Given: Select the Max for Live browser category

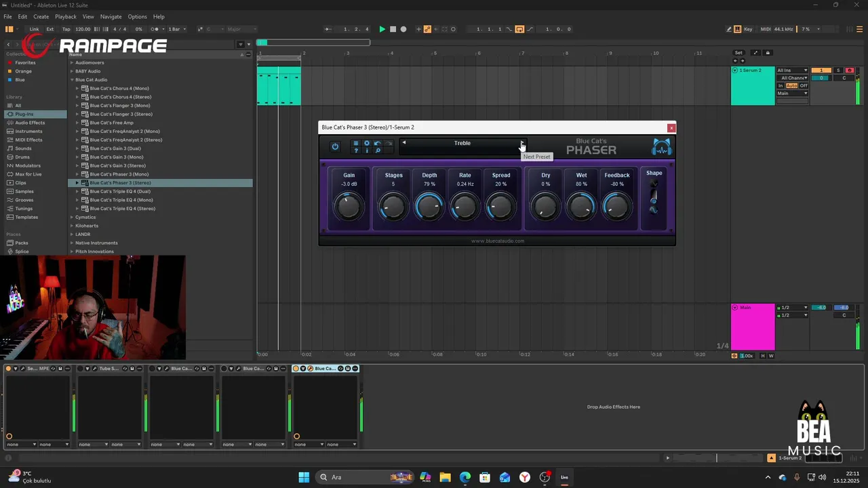Looking at the screenshot, I should tap(28, 174).
